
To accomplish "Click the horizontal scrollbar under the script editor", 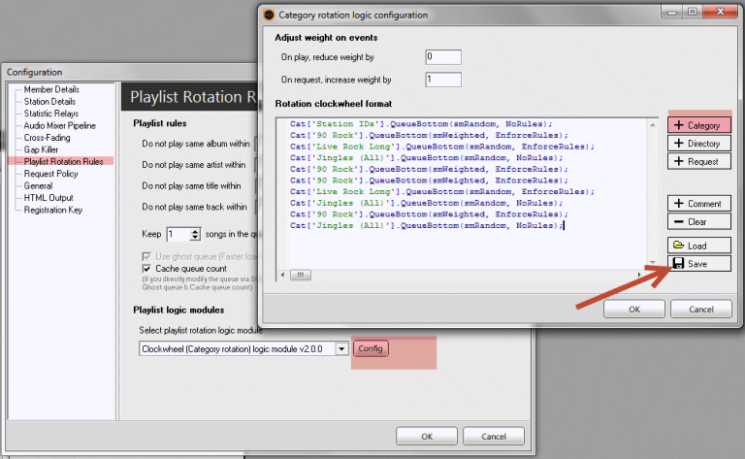I will [470, 274].
